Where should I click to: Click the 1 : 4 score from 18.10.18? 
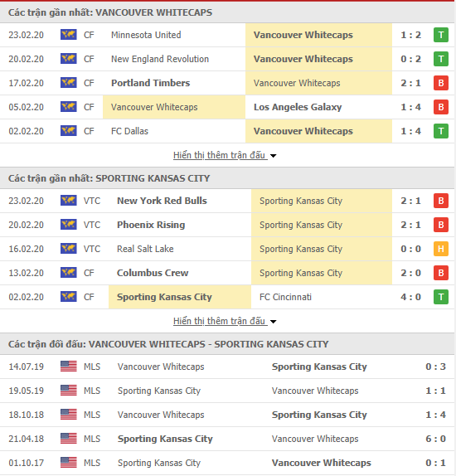(435, 415)
